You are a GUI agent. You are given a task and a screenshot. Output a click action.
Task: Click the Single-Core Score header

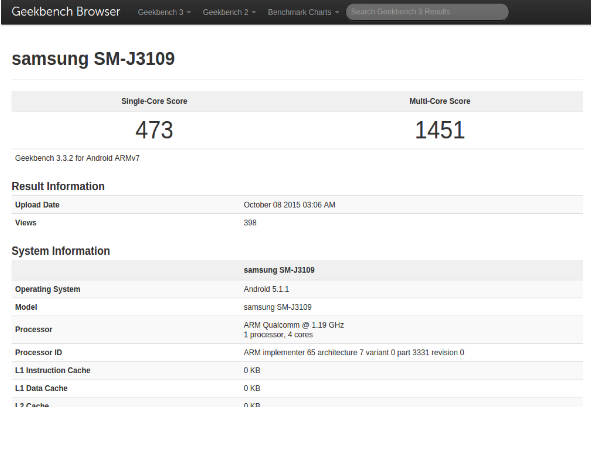tap(154, 101)
